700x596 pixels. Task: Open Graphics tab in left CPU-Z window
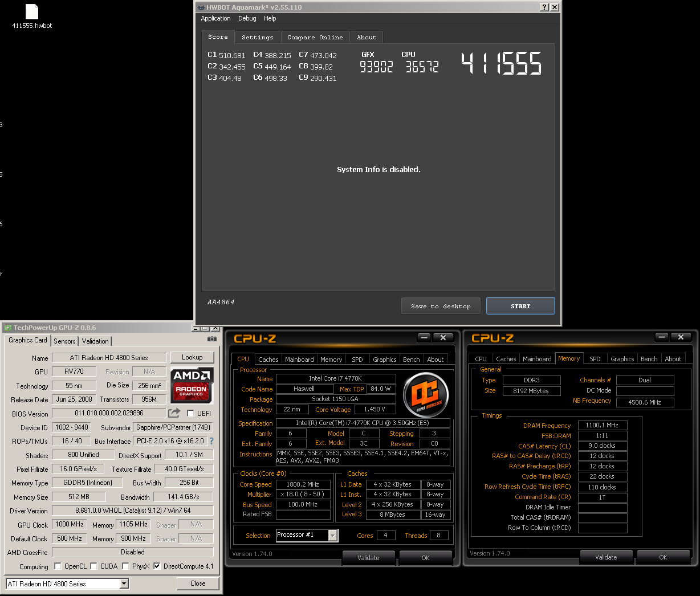point(385,360)
